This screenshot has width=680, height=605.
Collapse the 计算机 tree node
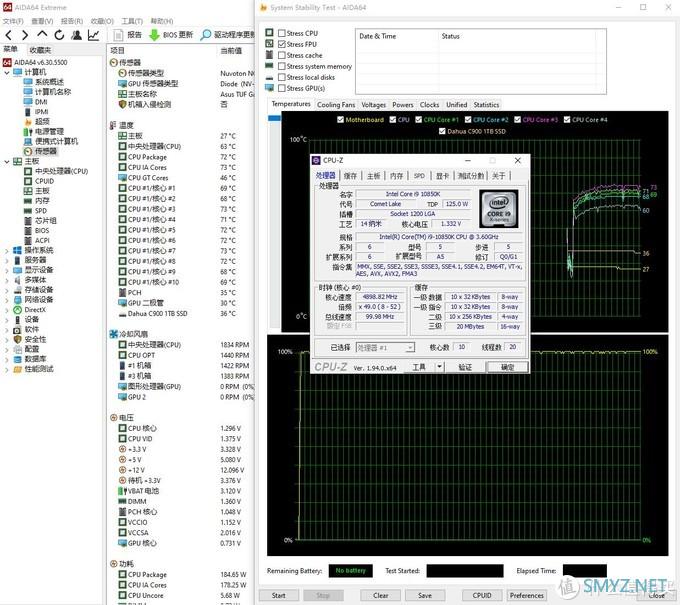pos(7,72)
